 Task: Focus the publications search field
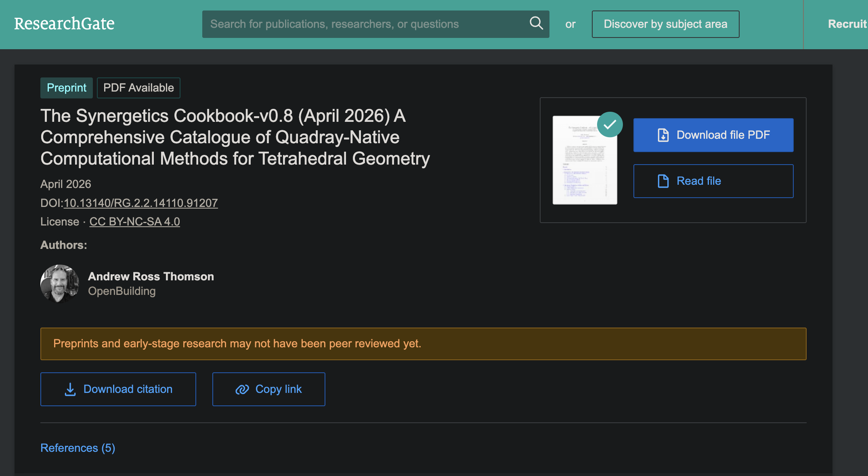coord(363,24)
